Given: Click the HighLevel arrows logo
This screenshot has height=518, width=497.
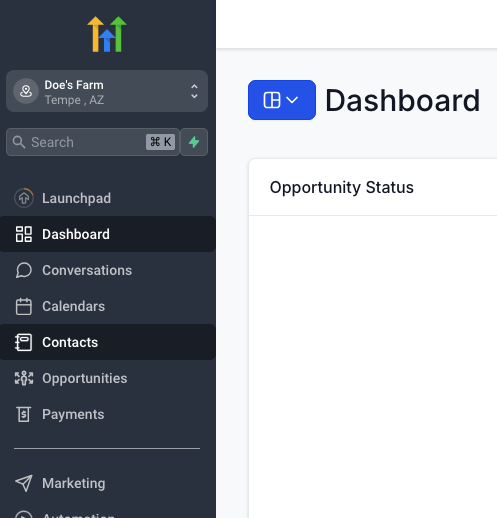Looking at the screenshot, I should click(107, 34).
